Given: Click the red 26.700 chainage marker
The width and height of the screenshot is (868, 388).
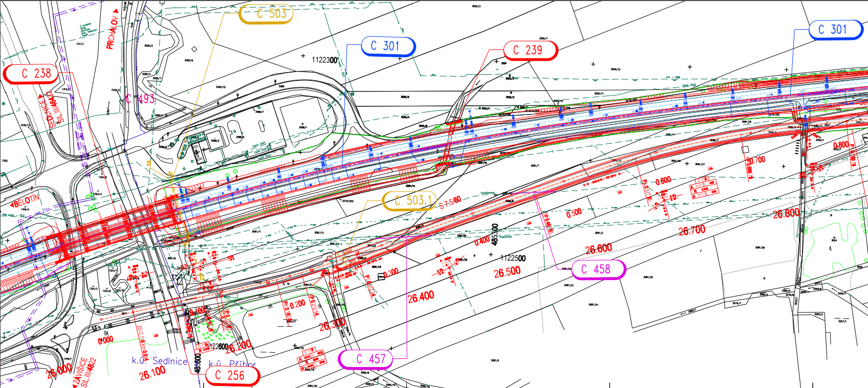Looking at the screenshot, I should (691, 231).
